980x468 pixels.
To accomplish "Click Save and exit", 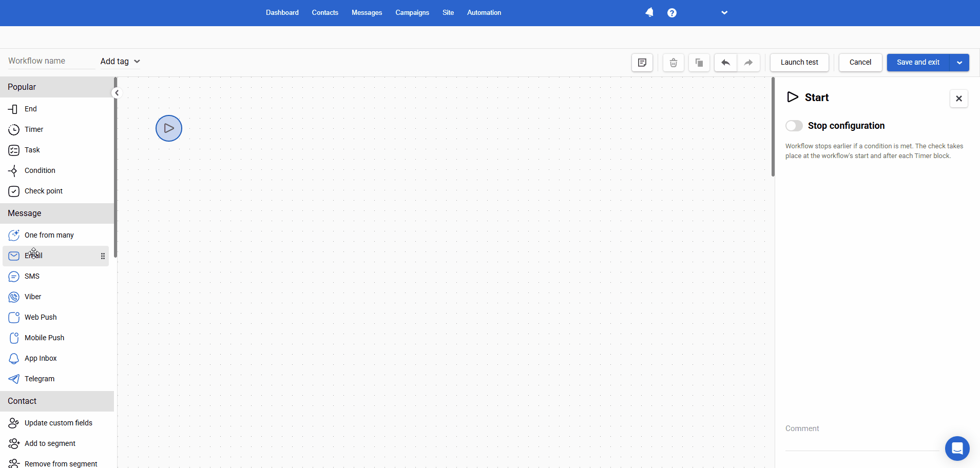I will click(x=918, y=63).
